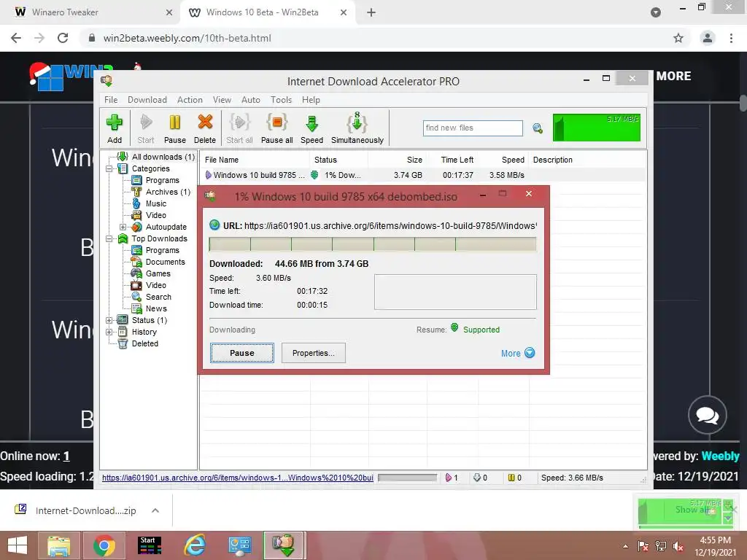Select Programs under Top Downloads
The width and height of the screenshot is (747, 560).
[x=163, y=250]
